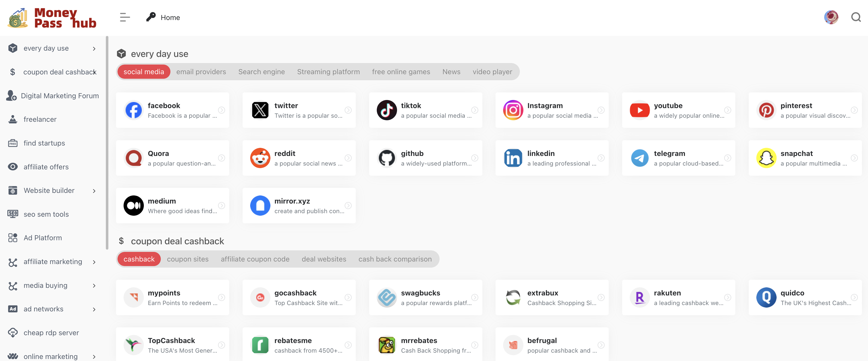868x361 pixels.
Task: Open the swagbucks logo
Action: click(387, 297)
